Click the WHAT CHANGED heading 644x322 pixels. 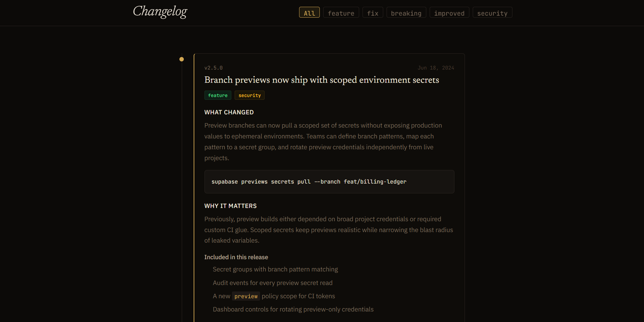(x=229, y=112)
